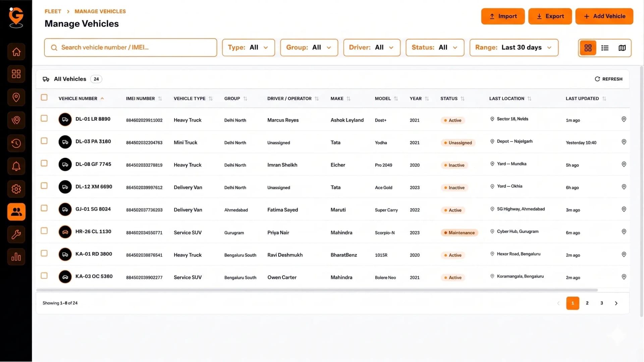
Task: Click the MANAGE VEHICLES breadcrumb
Action: pos(100,11)
